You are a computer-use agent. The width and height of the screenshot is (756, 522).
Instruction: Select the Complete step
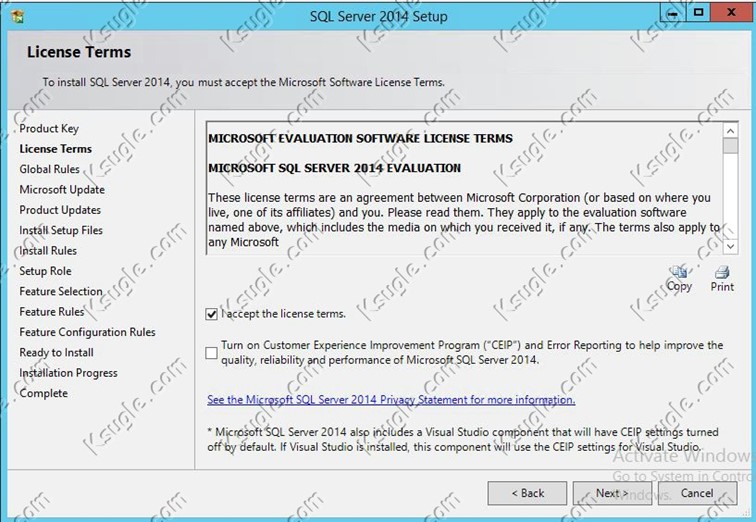click(44, 393)
